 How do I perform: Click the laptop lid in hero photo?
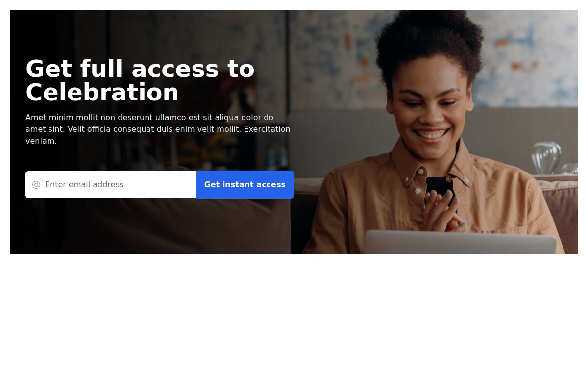461,242
